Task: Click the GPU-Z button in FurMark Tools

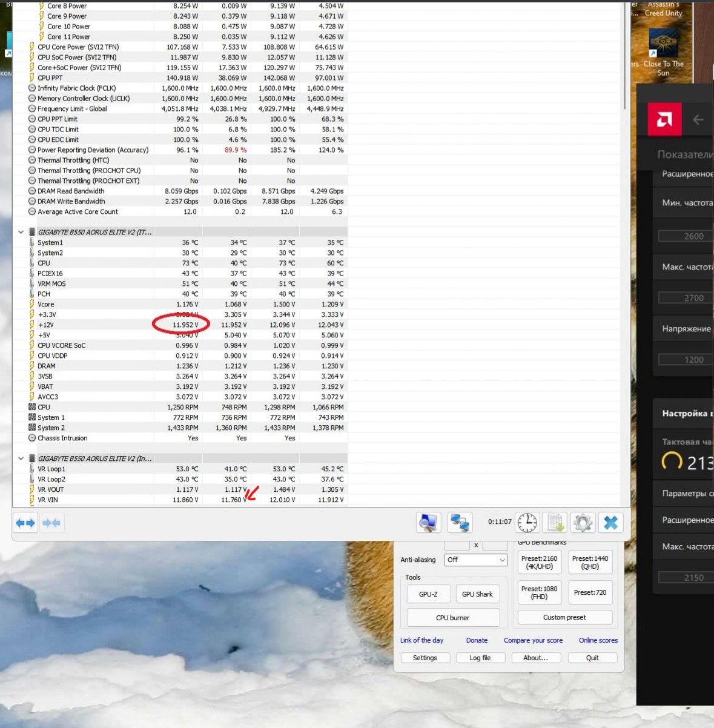Action: tap(428, 594)
